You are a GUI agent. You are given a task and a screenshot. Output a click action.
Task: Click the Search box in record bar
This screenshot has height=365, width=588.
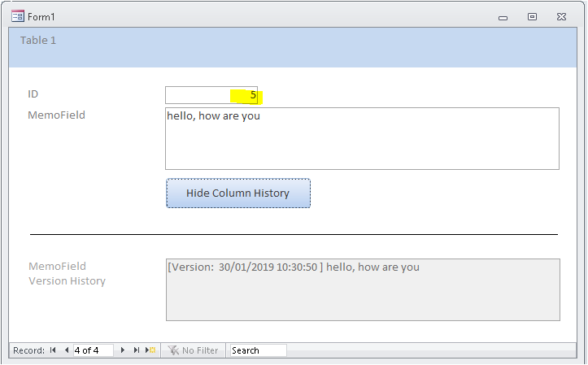point(259,350)
